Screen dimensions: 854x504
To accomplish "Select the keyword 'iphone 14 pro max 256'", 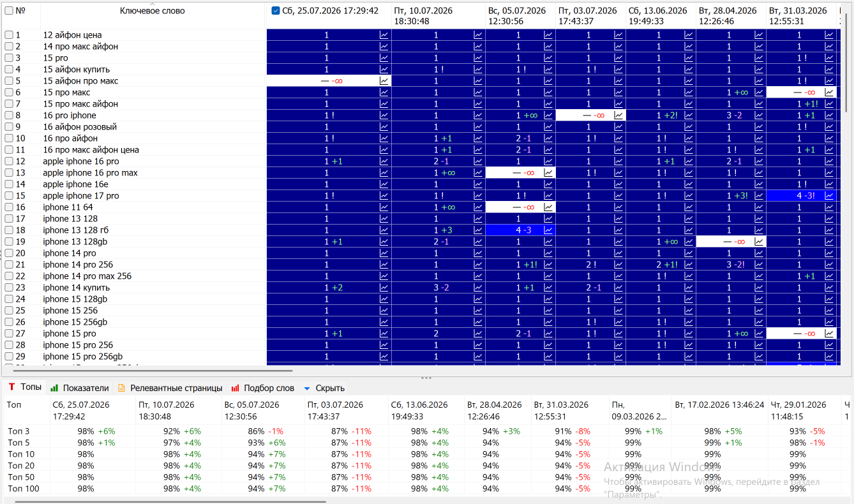I will (x=87, y=276).
